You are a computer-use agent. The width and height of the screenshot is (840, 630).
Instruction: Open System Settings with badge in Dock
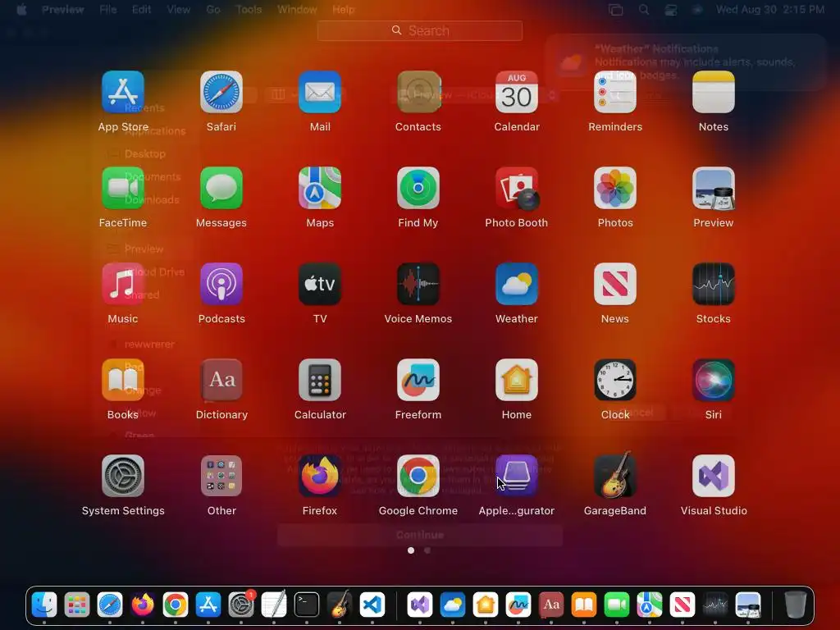241,605
